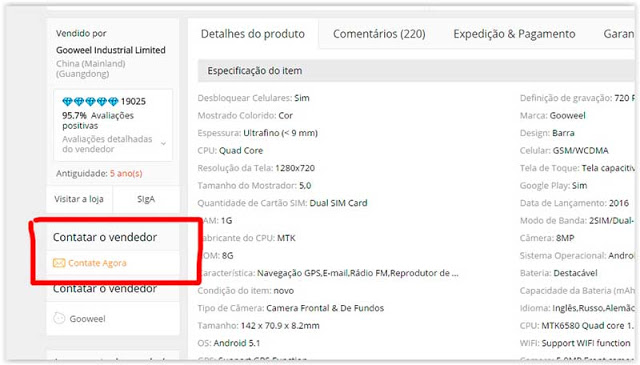Click Tipo de Câmera: Camera Frontal row
Image resolution: width=640 pixels, height=365 pixels.
(291, 308)
